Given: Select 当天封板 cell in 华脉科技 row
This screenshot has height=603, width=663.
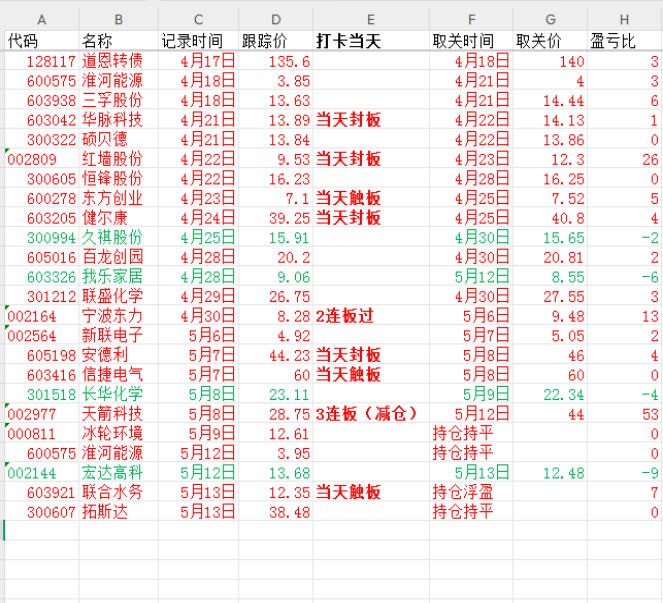Looking at the screenshot, I should (371, 120).
